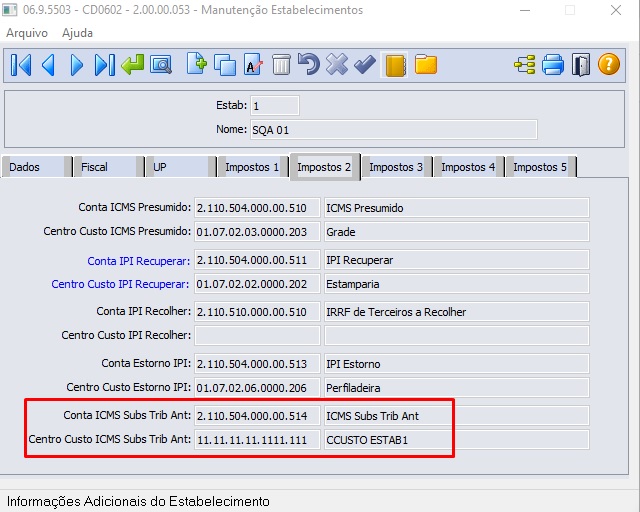Click Conta ICMS Subs Trib Ant code field
Image resolution: width=640 pixels, height=512 pixels.
[x=257, y=416]
